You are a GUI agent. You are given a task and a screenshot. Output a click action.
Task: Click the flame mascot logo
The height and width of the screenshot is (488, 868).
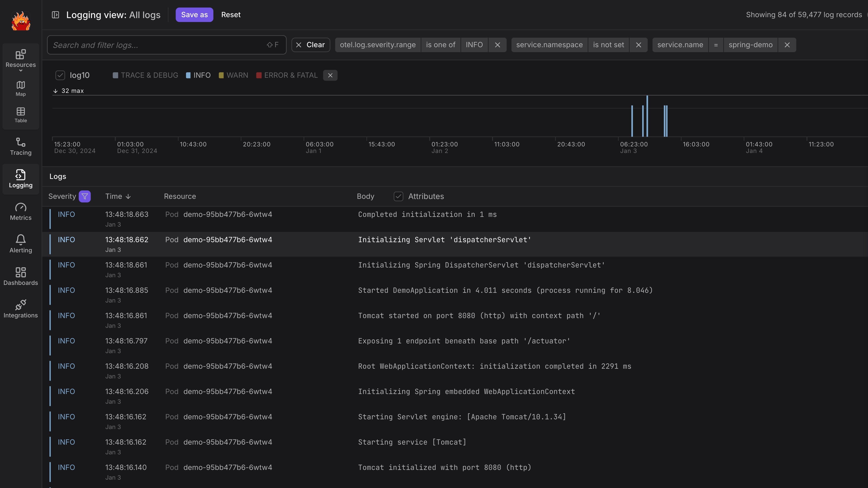coord(21,21)
